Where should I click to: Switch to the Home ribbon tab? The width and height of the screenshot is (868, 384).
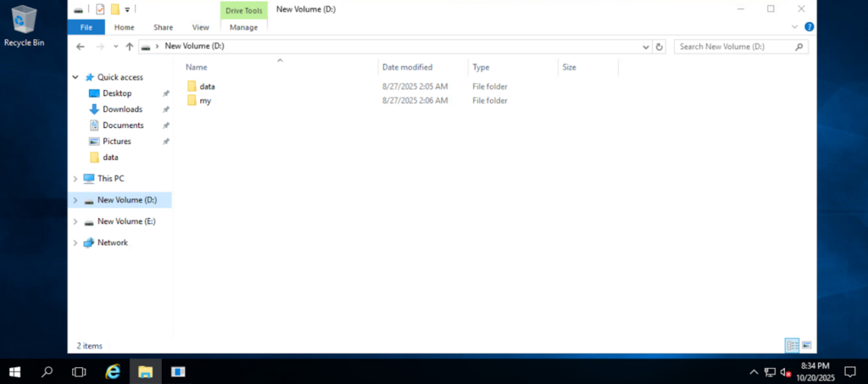[124, 27]
